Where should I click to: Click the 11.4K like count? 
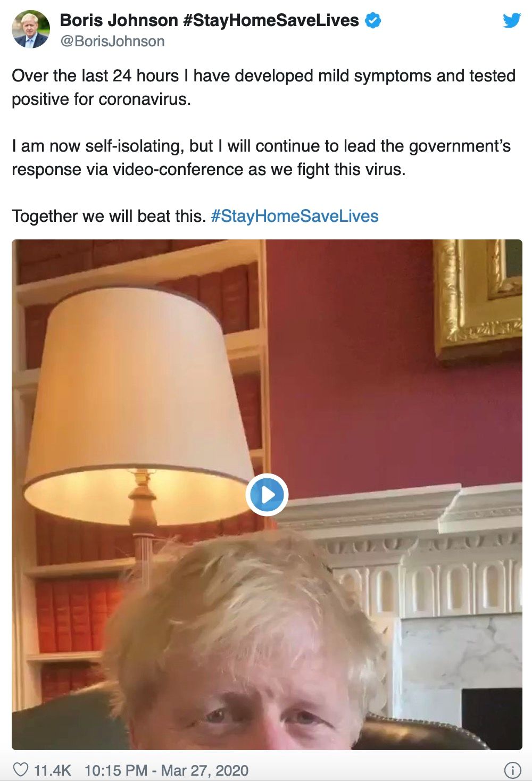52,770
